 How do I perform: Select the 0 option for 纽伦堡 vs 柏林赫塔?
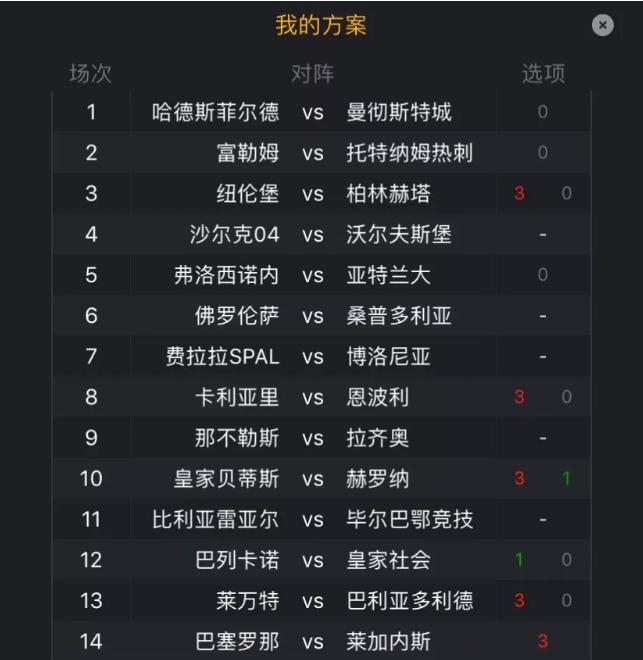pyautogui.click(x=566, y=193)
